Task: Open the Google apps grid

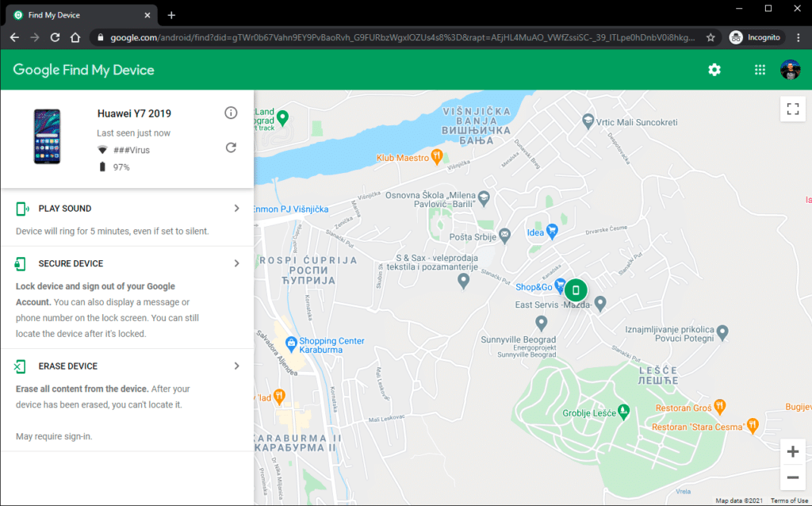Action: 760,70
